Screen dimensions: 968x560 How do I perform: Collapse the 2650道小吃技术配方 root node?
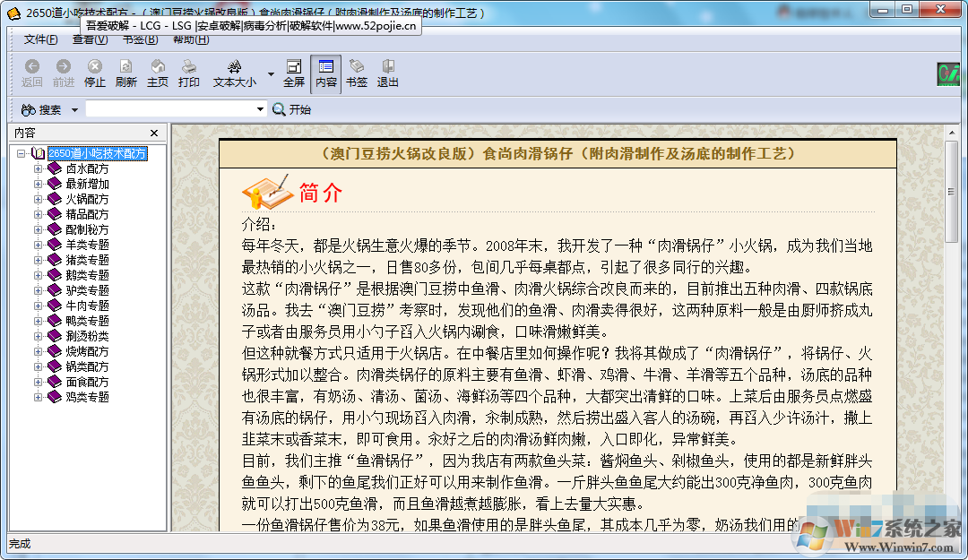pyautogui.click(x=21, y=153)
